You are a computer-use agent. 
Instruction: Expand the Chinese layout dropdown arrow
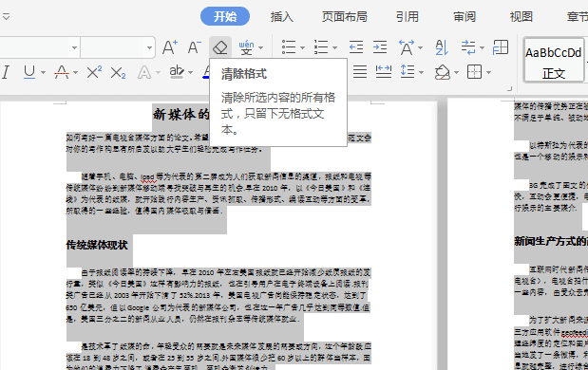pos(421,48)
